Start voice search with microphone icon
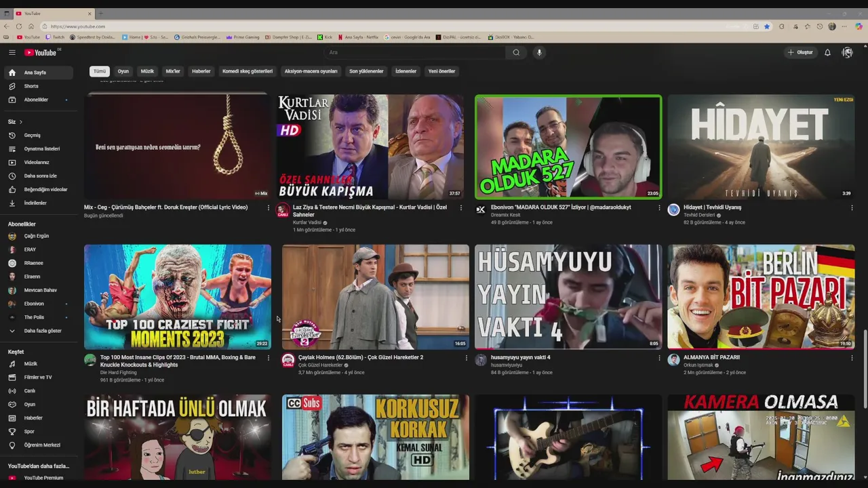The height and width of the screenshot is (488, 868). pos(540,52)
